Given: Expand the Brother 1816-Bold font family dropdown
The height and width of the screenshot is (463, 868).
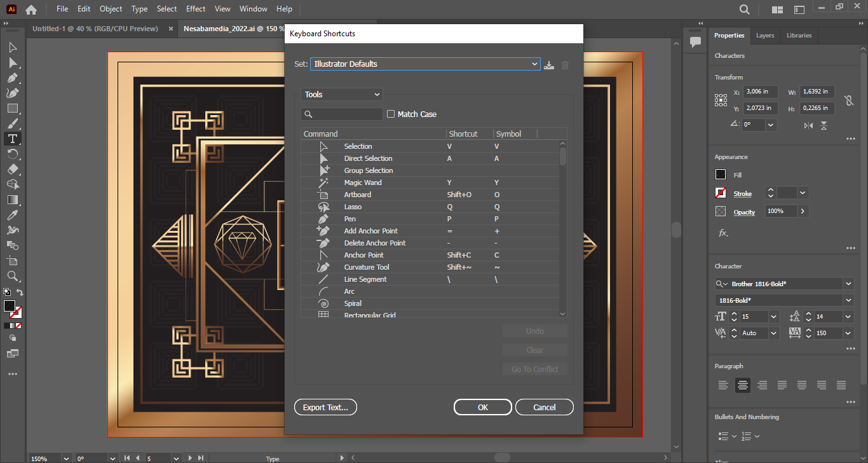Looking at the screenshot, I should point(848,284).
